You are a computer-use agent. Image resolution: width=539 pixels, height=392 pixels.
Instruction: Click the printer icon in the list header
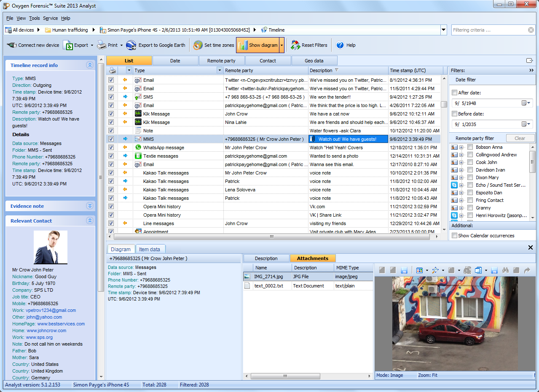pos(113,70)
